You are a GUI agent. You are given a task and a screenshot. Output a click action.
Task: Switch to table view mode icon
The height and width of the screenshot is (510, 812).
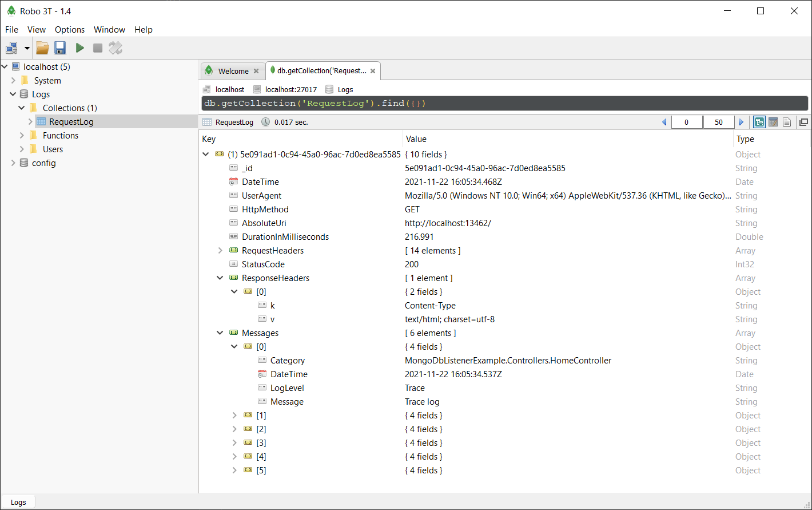pos(773,122)
